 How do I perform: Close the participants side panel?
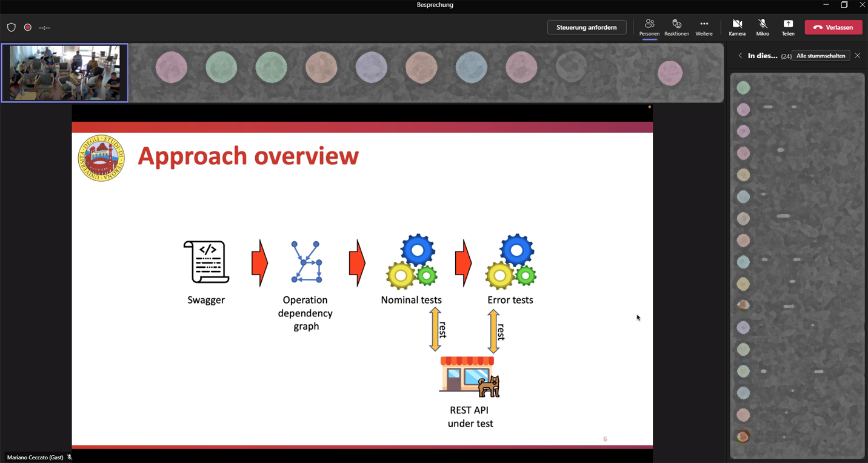point(857,56)
